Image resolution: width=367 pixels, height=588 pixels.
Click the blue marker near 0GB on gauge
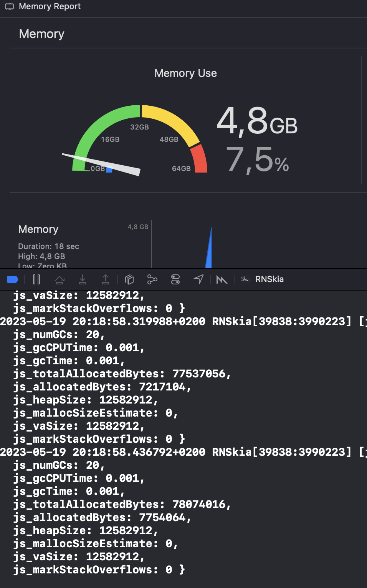pyautogui.click(x=109, y=169)
